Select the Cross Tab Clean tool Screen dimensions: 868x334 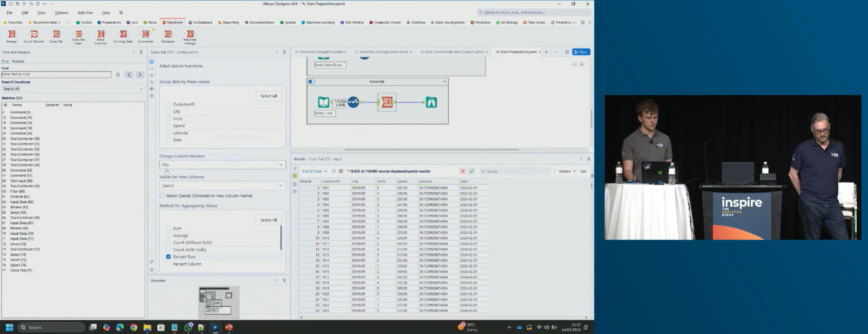(x=79, y=37)
